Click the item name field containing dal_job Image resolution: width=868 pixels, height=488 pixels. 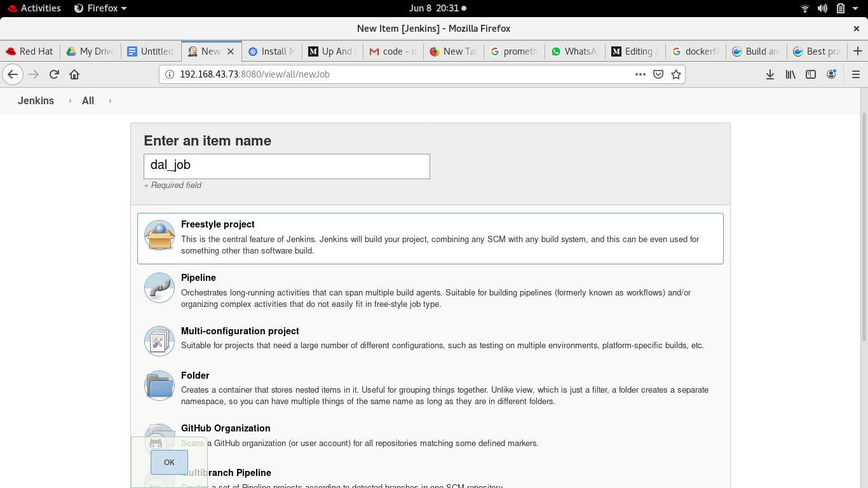click(x=287, y=166)
